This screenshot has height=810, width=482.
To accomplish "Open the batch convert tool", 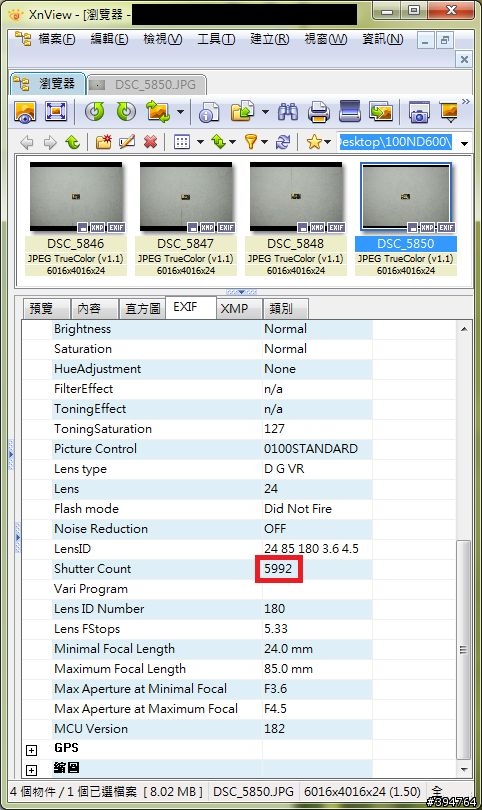I will [x=381, y=112].
